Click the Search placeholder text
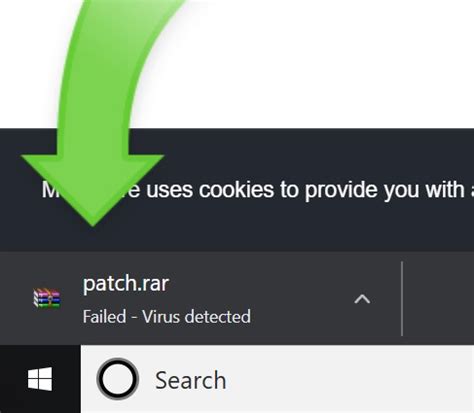 tap(190, 380)
